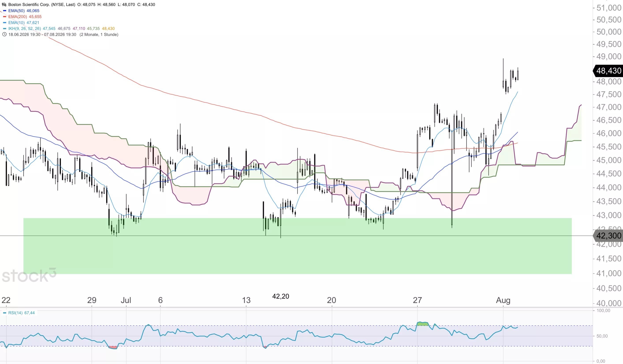
Task: Click the "Jul" month axis label
Action: point(126,300)
